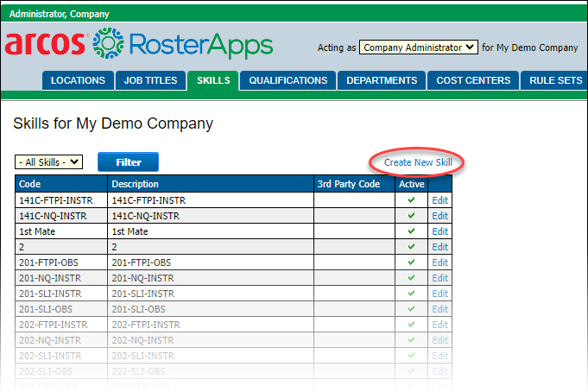Click Edit for skill 202-SLI-INSTR
Image resolution: width=588 pixels, height=392 pixels.
tap(439, 356)
